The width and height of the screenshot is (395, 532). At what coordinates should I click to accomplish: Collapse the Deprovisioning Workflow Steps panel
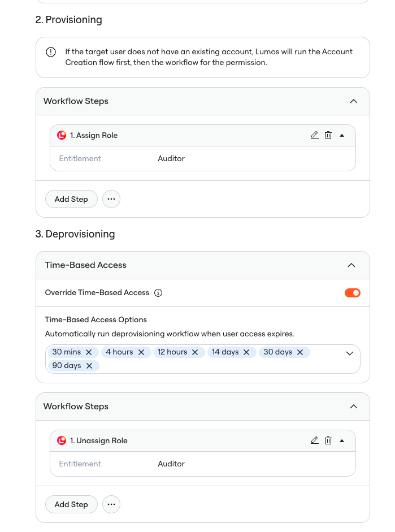(354, 406)
